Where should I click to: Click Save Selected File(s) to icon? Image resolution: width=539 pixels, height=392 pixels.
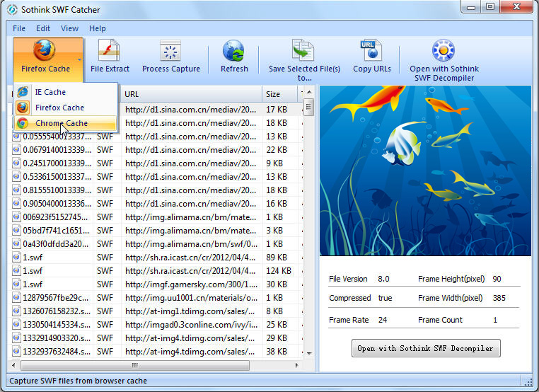(304, 50)
